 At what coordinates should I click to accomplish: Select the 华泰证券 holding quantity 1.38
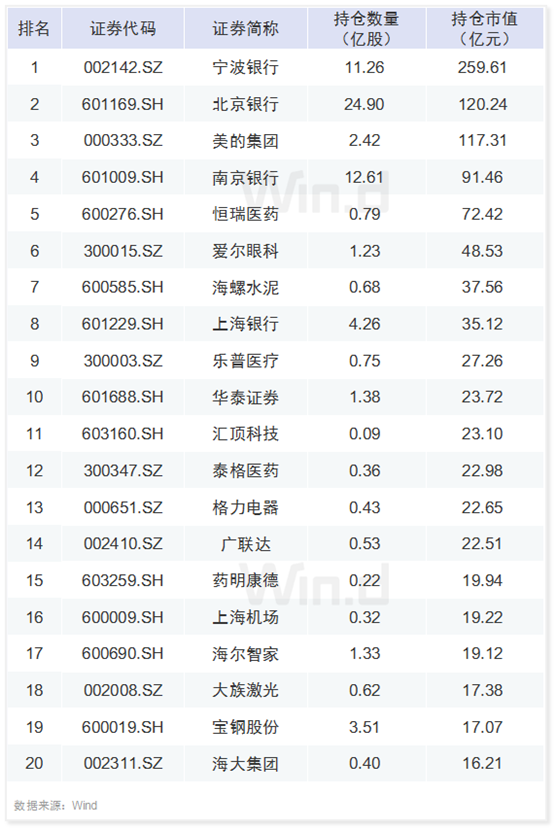pyautogui.click(x=365, y=397)
